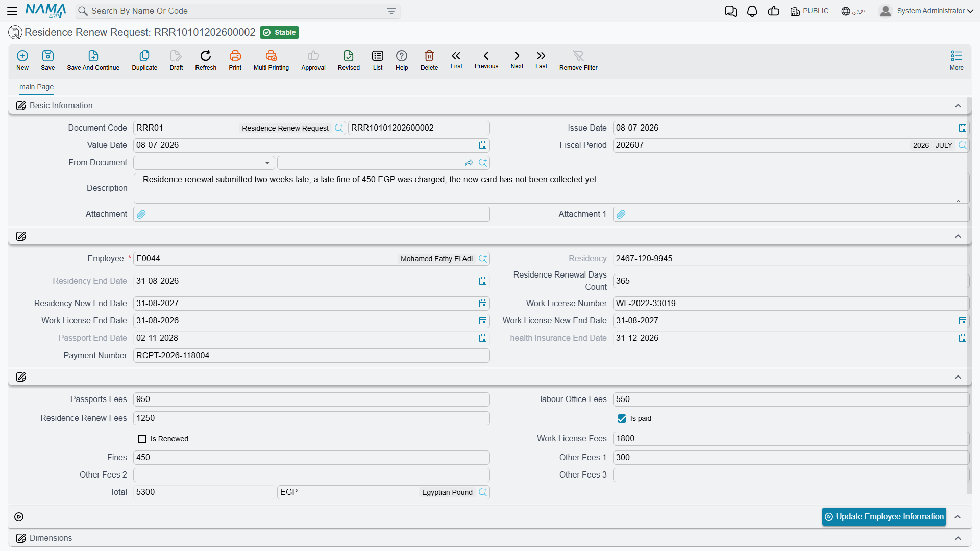Open the notifications bell

click(x=752, y=11)
